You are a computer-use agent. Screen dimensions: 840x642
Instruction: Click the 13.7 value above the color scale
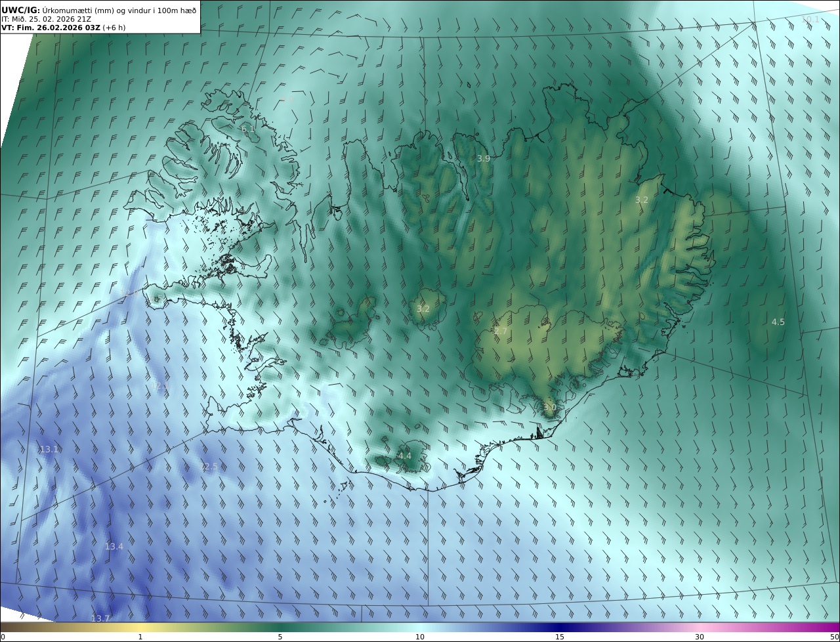pyautogui.click(x=100, y=618)
